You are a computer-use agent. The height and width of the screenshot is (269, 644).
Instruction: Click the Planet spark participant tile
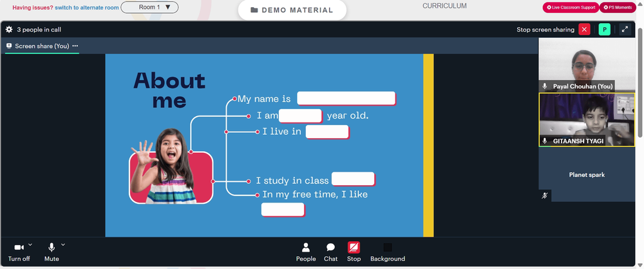pyautogui.click(x=587, y=175)
